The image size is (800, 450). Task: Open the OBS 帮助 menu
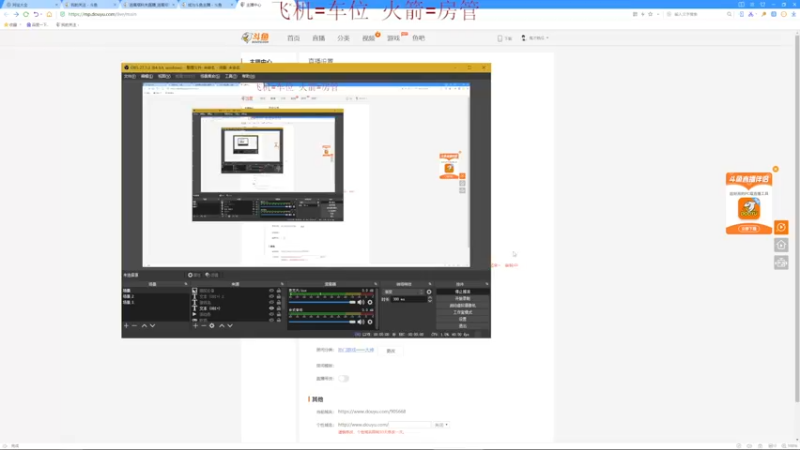248,77
